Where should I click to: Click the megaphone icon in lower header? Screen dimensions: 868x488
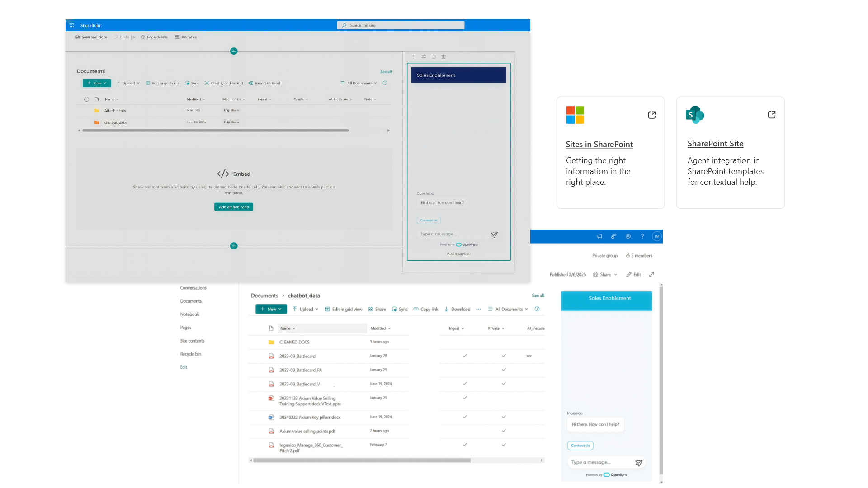[599, 236]
